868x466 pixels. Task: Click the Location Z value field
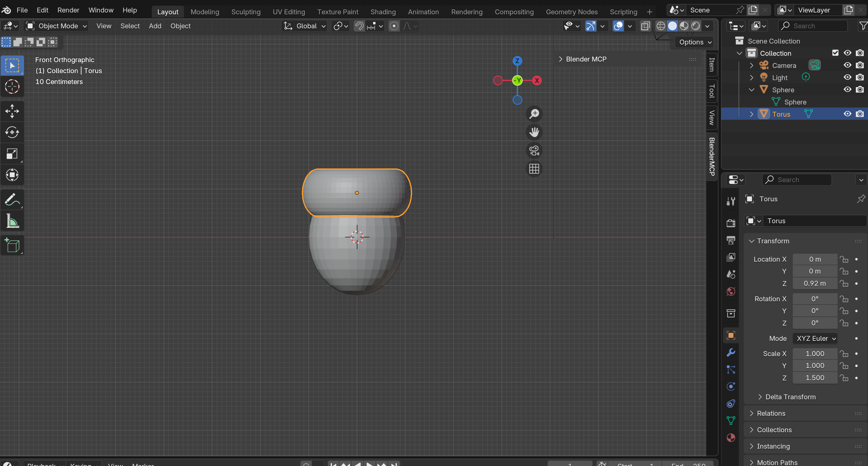814,283
